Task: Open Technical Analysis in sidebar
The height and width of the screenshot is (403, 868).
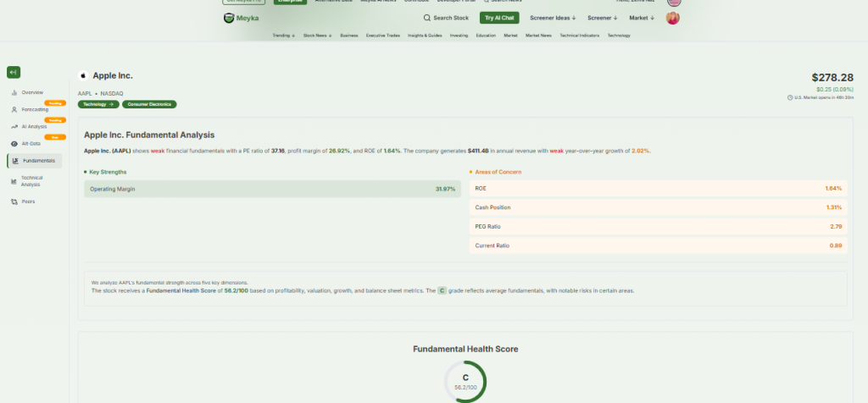Action: pyautogui.click(x=32, y=181)
